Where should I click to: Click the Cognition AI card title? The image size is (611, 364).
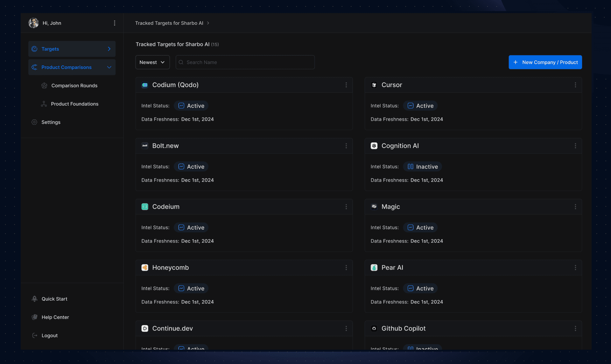tap(400, 146)
